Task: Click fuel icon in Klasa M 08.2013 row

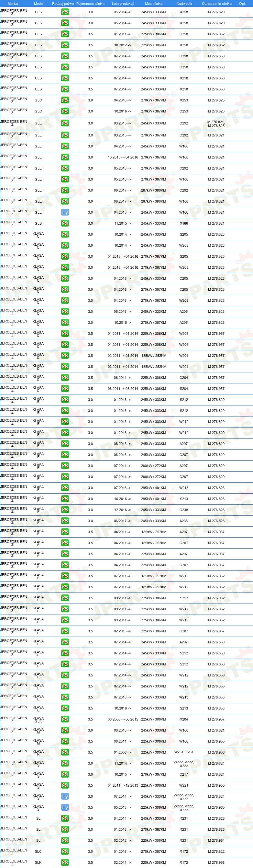Action: 65,730
